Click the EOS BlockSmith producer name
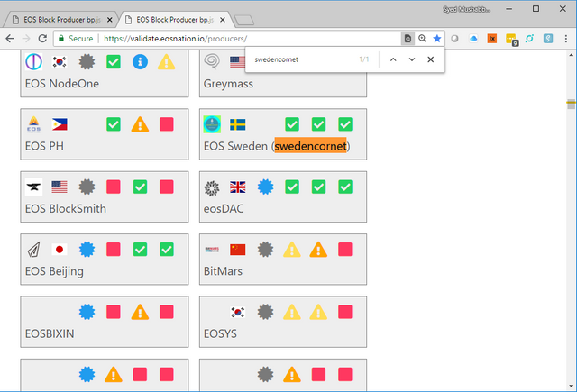The width and height of the screenshot is (577, 392). coord(66,209)
